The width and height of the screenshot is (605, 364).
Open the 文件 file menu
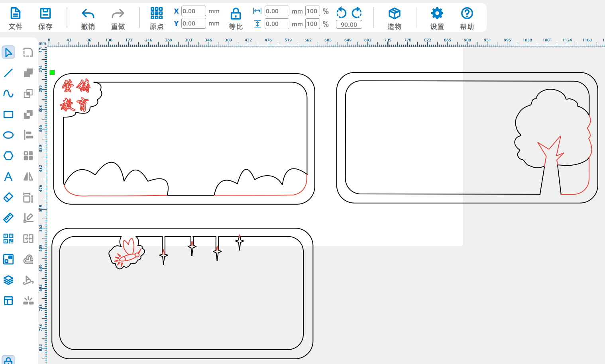click(x=15, y=18)
